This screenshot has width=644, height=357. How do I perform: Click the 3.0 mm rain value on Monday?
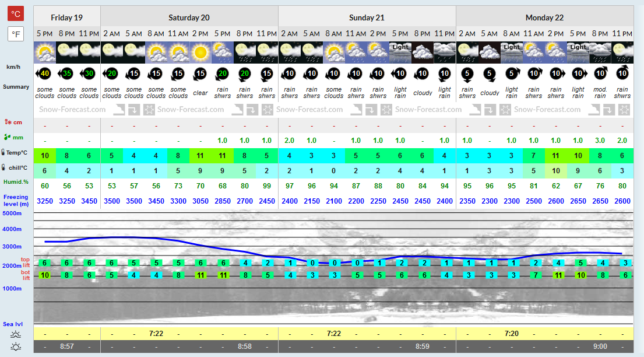pyautogui.click(x=600, y=141)
